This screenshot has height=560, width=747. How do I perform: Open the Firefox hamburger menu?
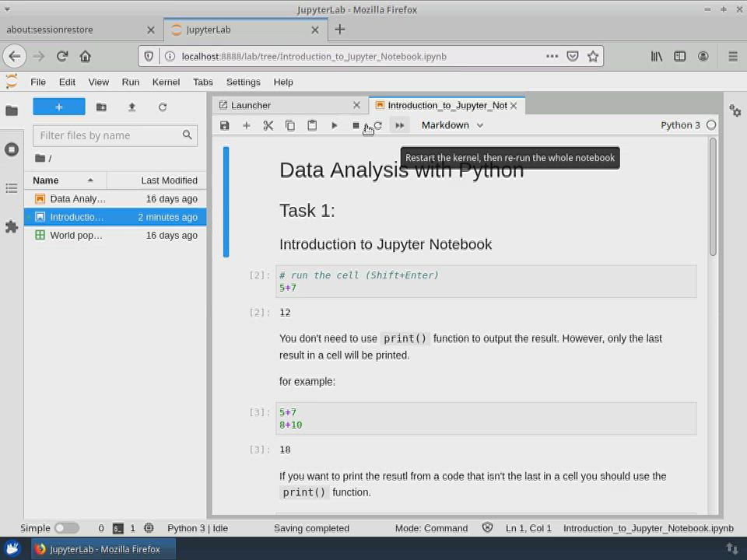click(733, 56)
